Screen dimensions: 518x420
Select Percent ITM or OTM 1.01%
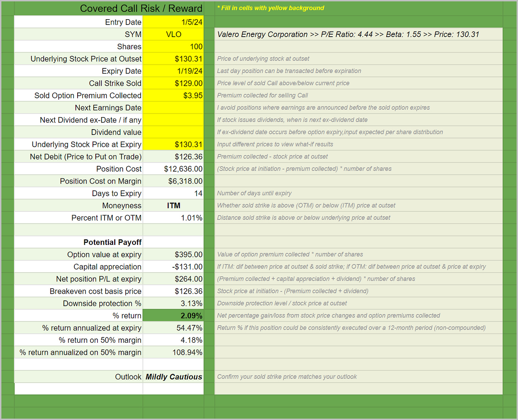(173, 218)
